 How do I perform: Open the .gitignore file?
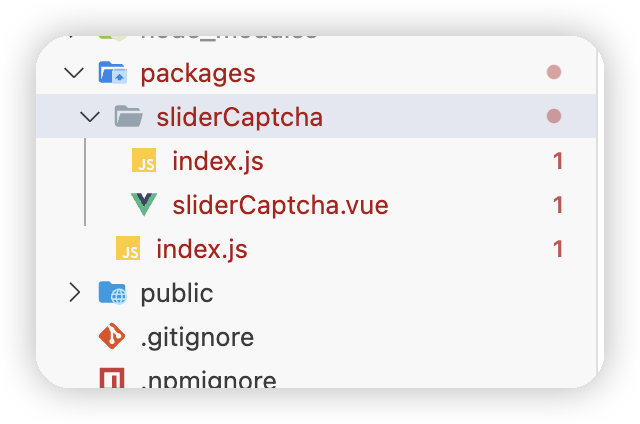[197, 337]
